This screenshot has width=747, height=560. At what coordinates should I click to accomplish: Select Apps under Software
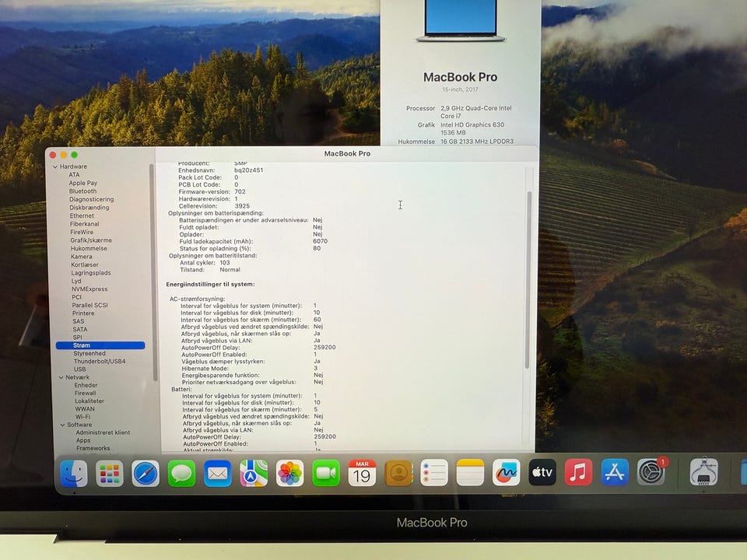tap(83, 440)
